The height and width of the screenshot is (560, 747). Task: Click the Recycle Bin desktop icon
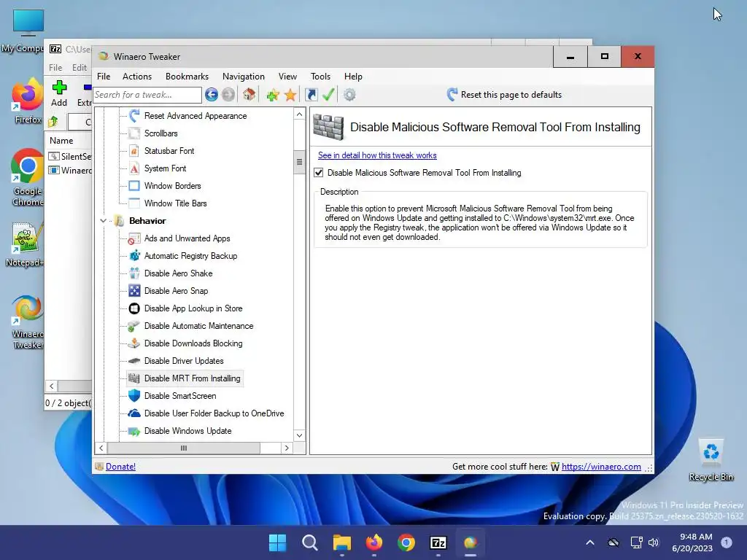coord(711,459)
